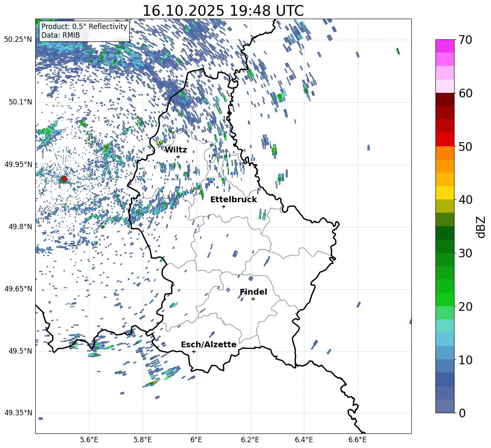This screenshot has width=491, height=448.
Task: Click the 6.6°E longitude label
Action: pos(357,440)
